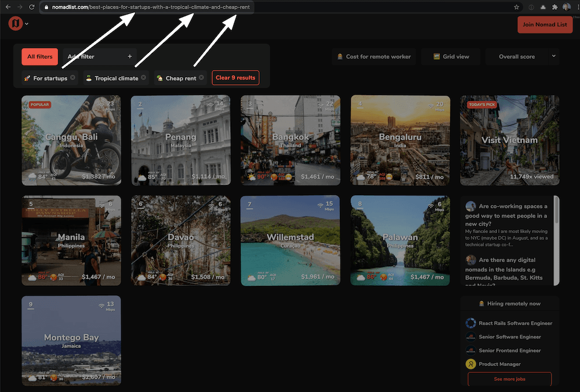Click the Nomad List logo icon
Viewport: 580px width, 392px height.
(x=14, y=23)
